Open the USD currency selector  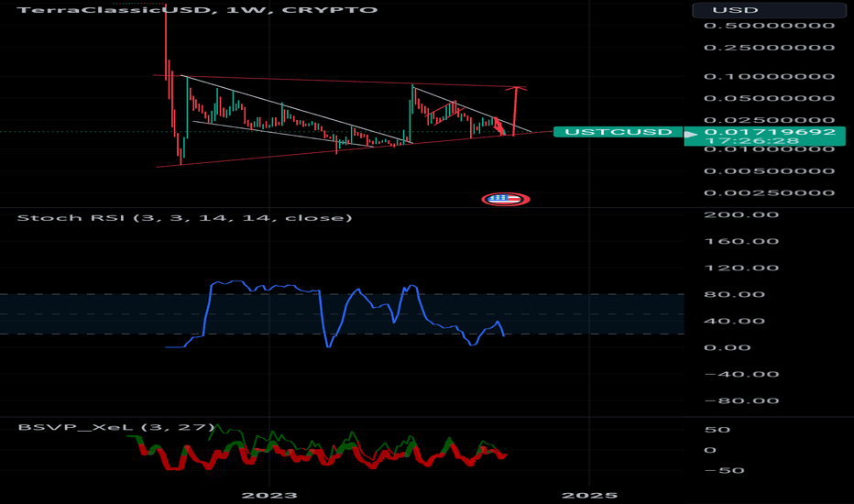pyautogui.click(x=769, y=10)
